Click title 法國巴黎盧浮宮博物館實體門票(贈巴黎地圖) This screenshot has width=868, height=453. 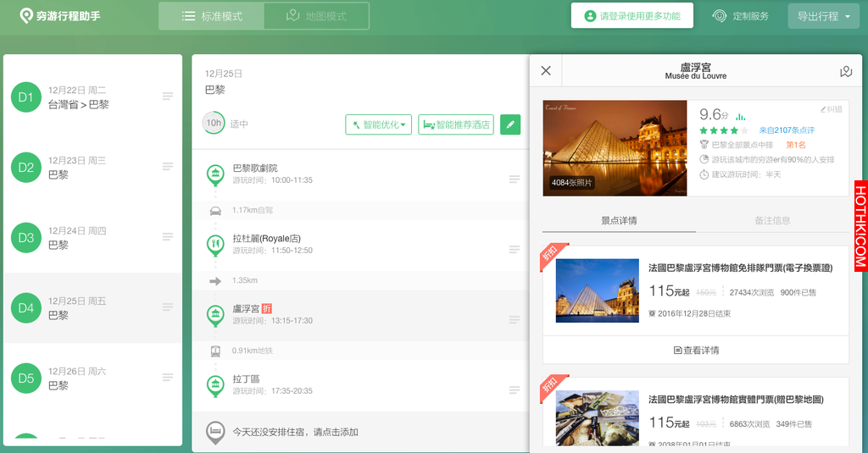737,400
